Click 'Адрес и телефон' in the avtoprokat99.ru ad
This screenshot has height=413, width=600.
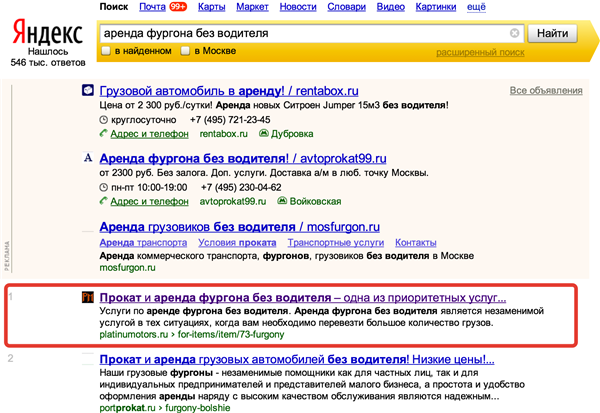click(x=149, y=201)
